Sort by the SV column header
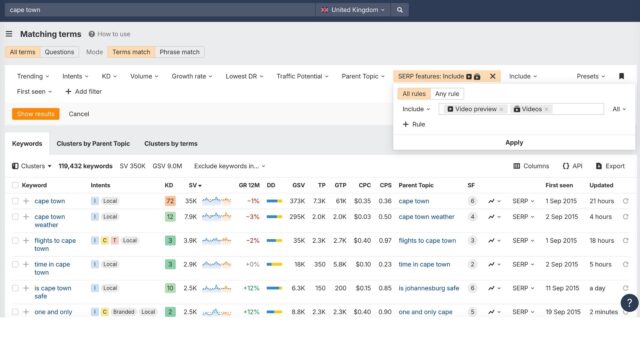The image size is (640, 360). [195, 185]
